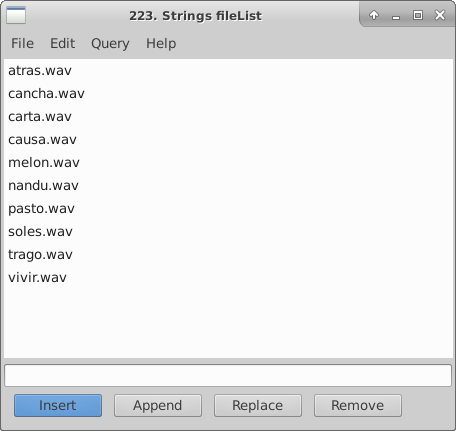Click the window menu icon in title bar
This screenshot has height=431, width=456.
click(x=16, y=15)
